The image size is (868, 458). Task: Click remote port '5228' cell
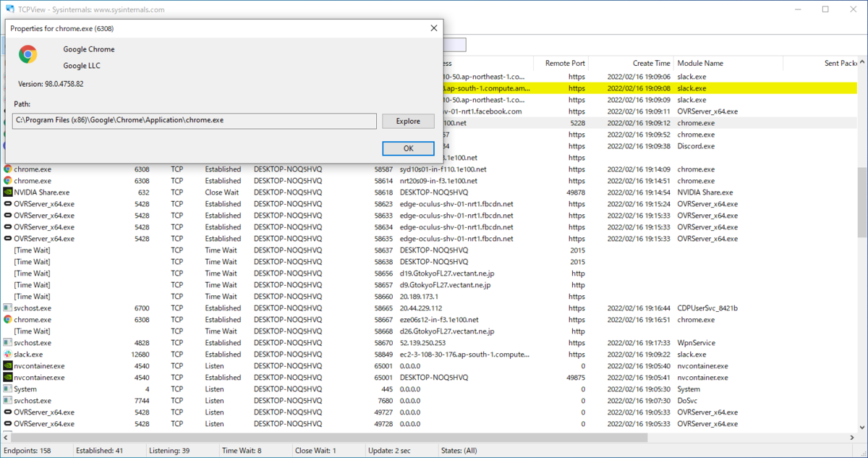click(577, 123)
